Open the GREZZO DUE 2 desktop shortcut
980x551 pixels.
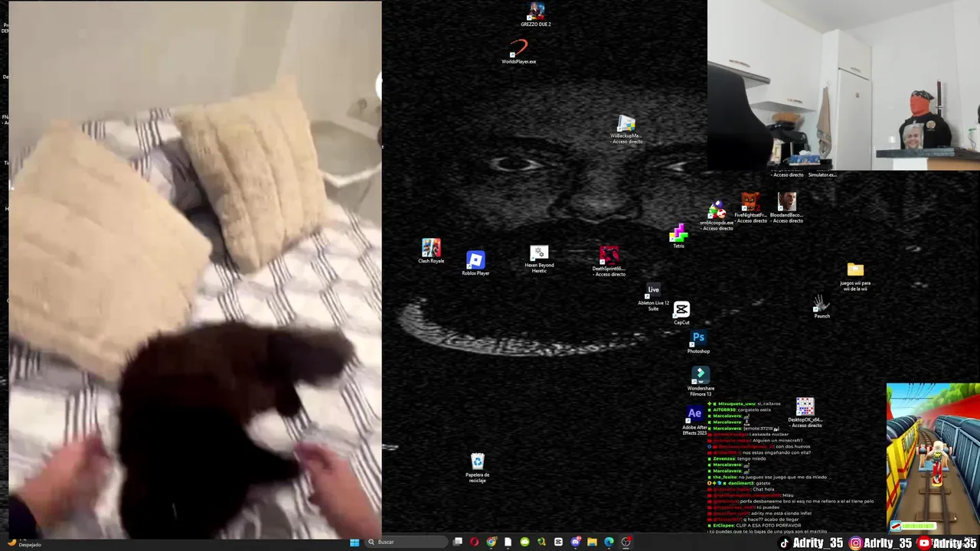(x=536, y=15)
